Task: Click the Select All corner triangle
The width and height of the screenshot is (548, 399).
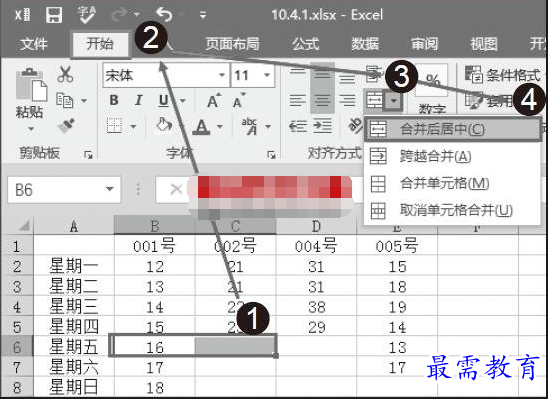Action: click(x=24, y=226)
